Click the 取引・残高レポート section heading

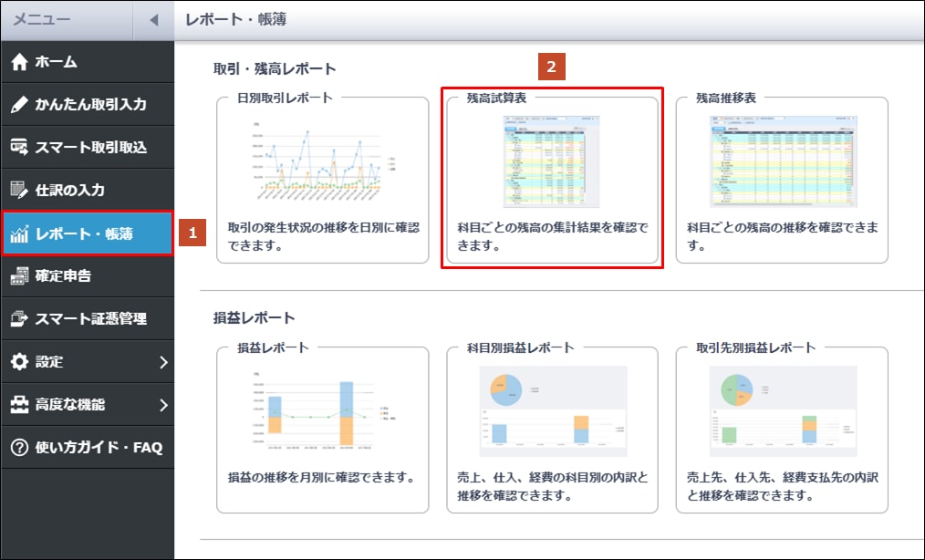point(275,69)
